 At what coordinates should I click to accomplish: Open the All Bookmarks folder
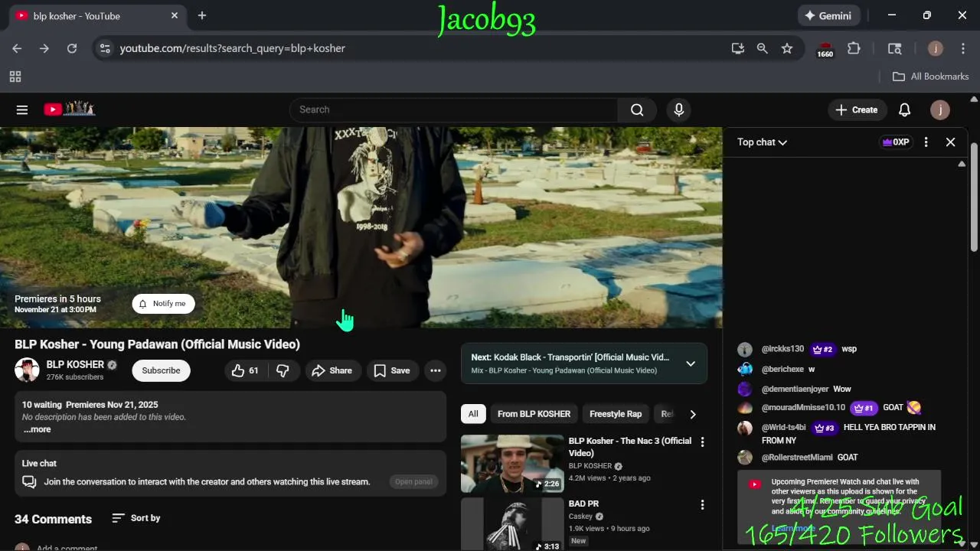931,77
